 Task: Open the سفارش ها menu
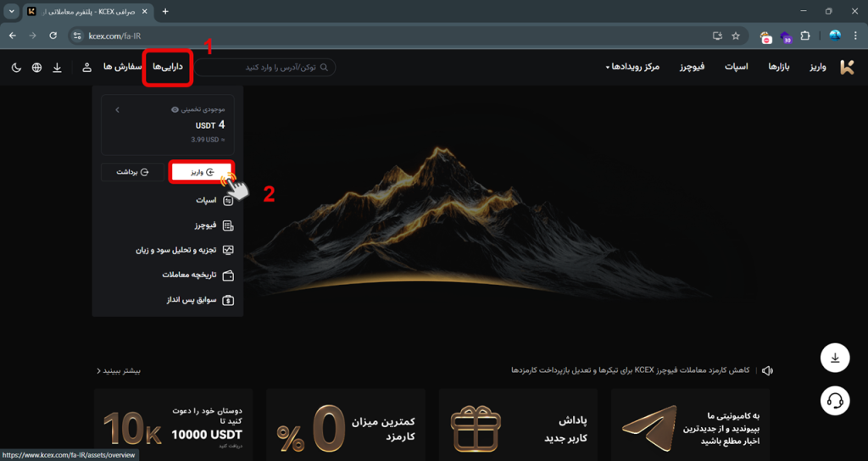[123, 66]
